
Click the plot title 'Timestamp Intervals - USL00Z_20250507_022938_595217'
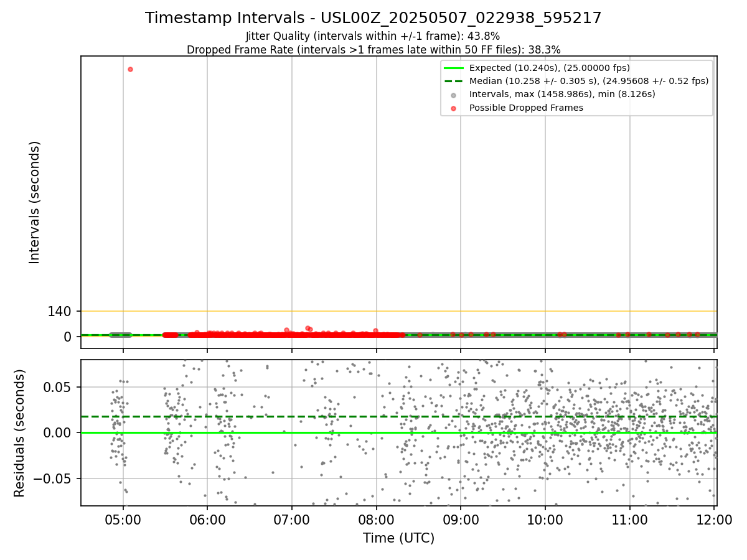[374, 18]
